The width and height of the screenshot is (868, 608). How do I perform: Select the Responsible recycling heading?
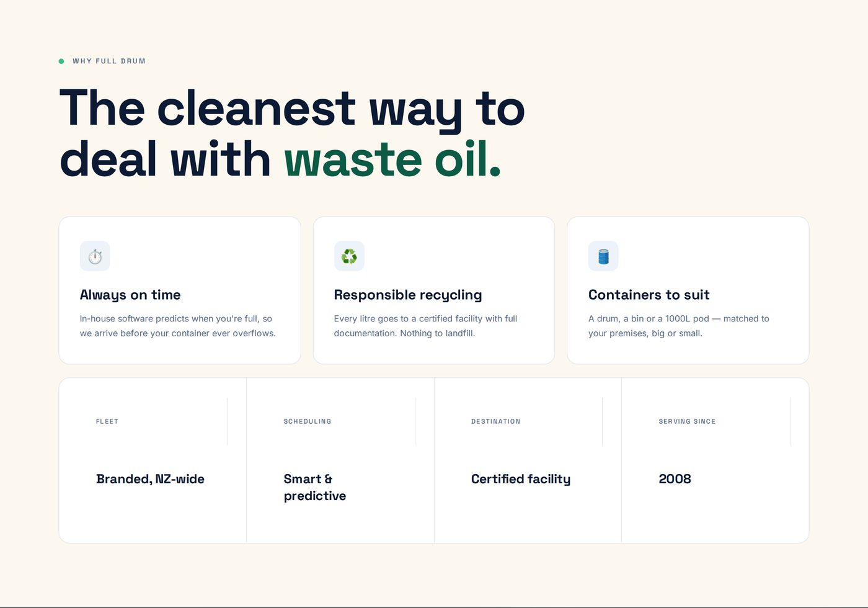pyautogui.click(x=408, y=295)
